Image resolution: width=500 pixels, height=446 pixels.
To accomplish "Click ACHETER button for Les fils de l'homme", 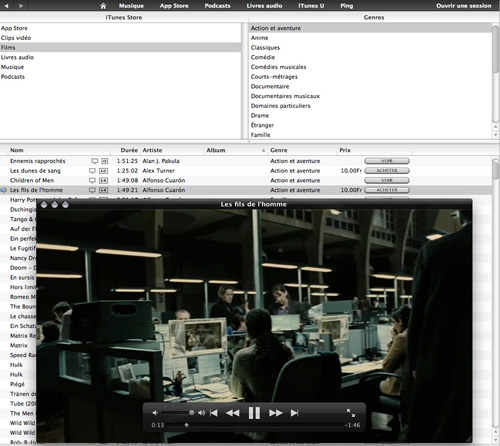I will 387,190.
